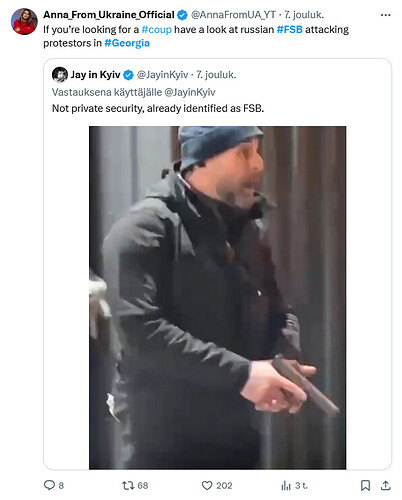Viewport: 402px width, 500px height.
Task: Open the @AnnaFromUA_YT handle
Action: point(233,15)
